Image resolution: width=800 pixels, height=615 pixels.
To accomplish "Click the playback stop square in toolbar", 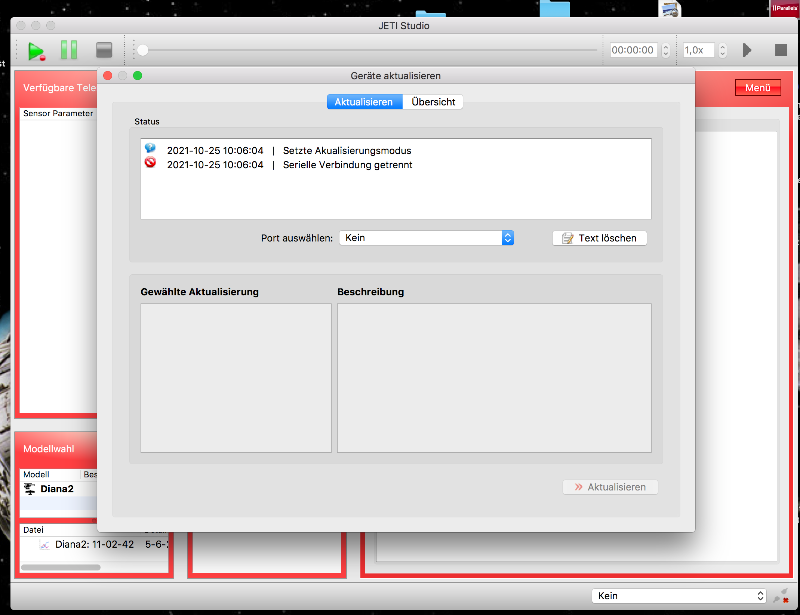I will coord(781,50).
